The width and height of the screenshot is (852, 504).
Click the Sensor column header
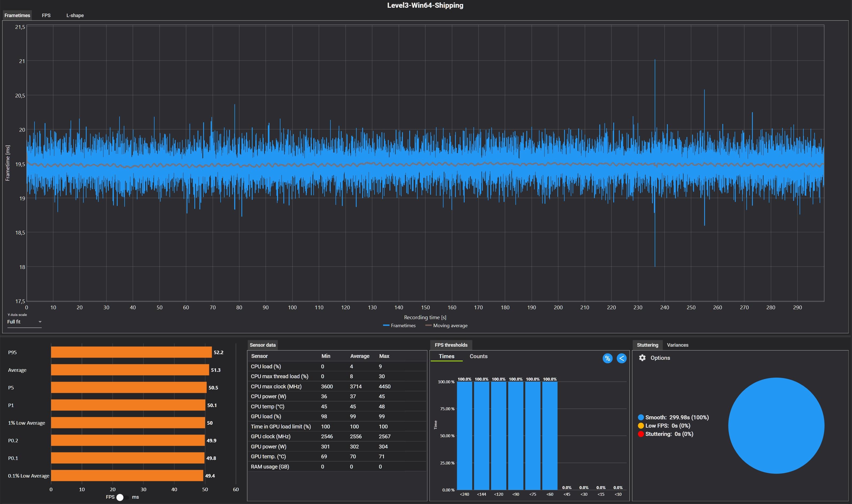pos(259,356)
